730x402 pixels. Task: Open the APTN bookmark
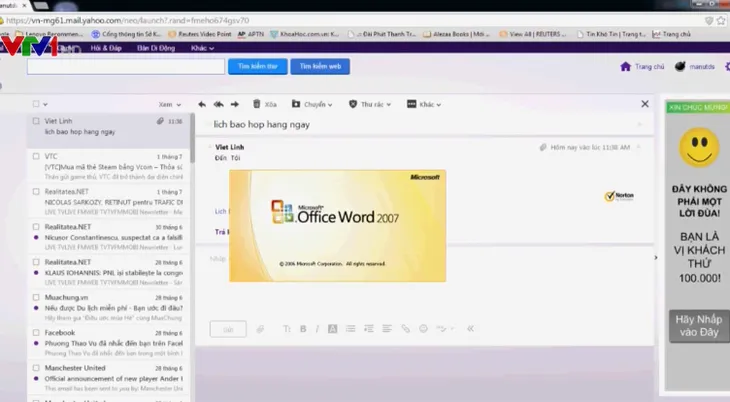[250, 34]
